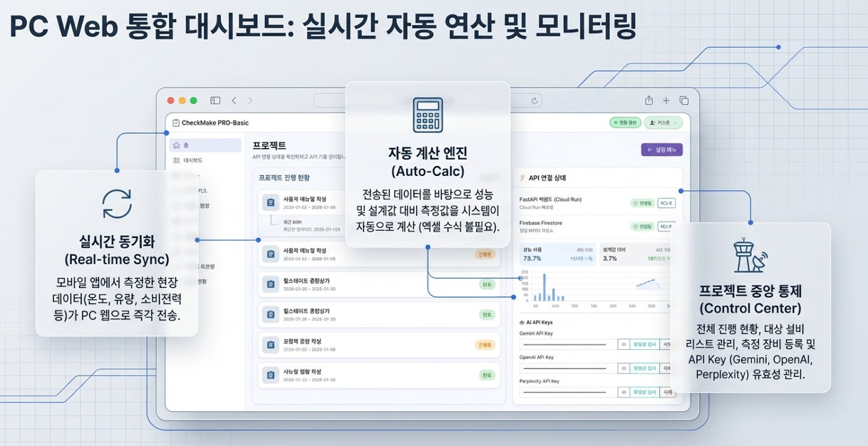
Task: Click the clipboard icon of the last project card
Action: coord(270,375)
